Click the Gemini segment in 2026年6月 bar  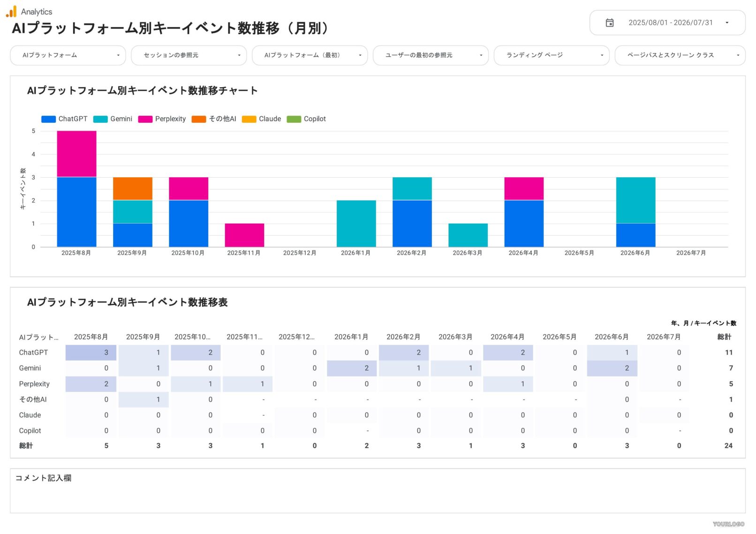(x=636, y=200)
